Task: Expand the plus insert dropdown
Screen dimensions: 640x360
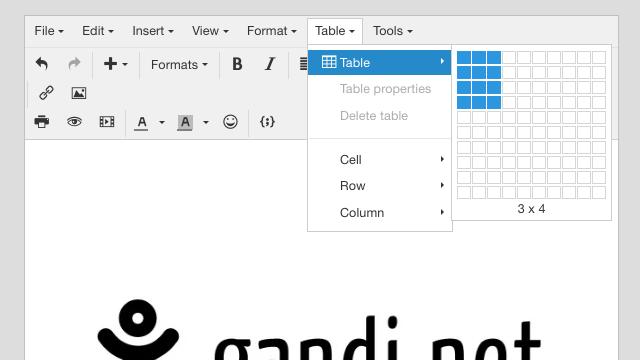Action: 116,64
